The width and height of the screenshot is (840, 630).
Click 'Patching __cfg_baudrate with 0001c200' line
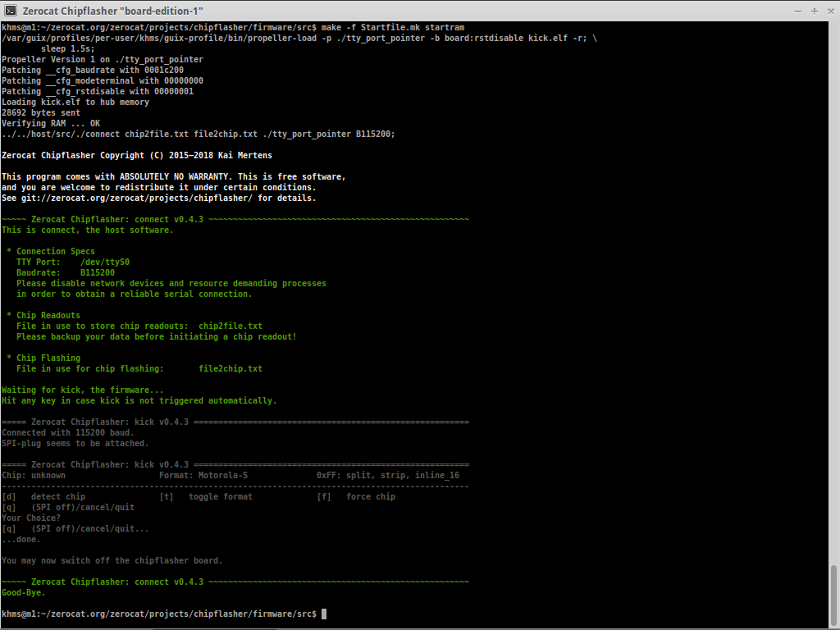[x=93, y=71]
